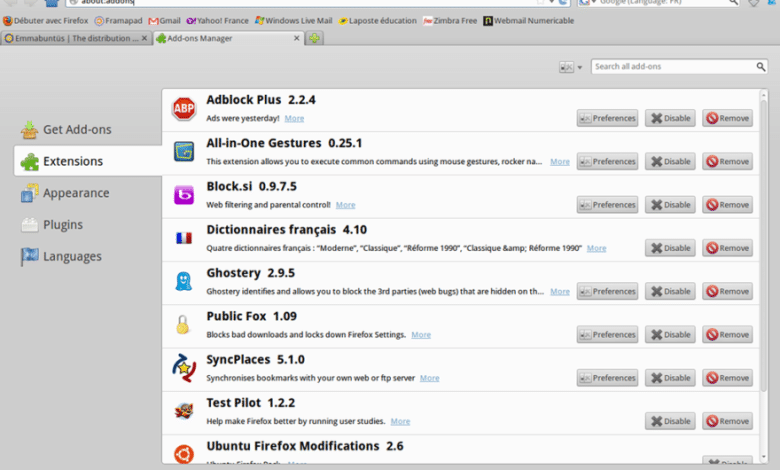Click More link for SyncPlaces

tap(429, 378)
